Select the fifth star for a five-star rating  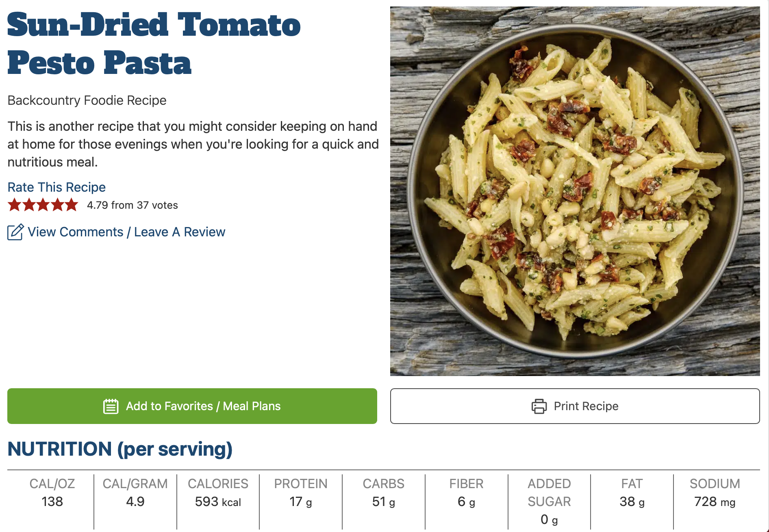click(72, 205)
